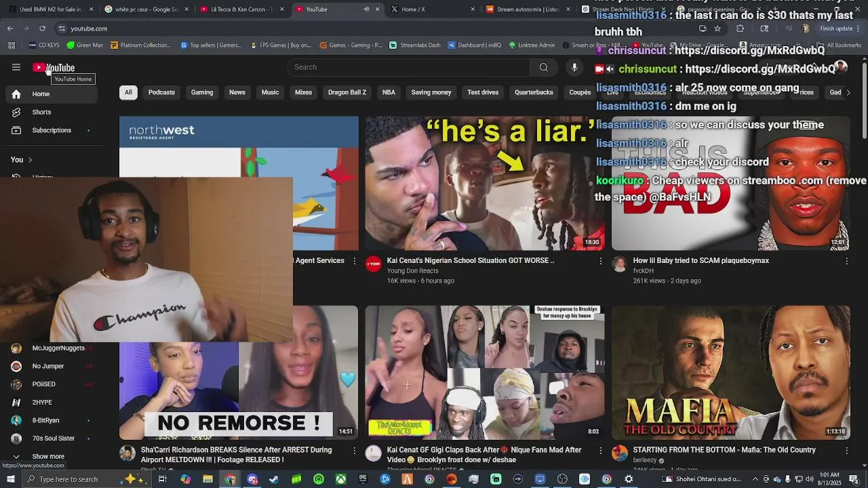Open Windows Settings gear on taskbar
This screenshot has height=488, width=868.
629,479
